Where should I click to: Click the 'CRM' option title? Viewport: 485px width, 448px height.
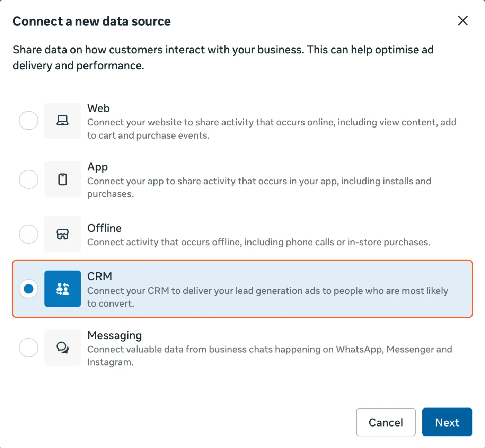pos(100,276)
